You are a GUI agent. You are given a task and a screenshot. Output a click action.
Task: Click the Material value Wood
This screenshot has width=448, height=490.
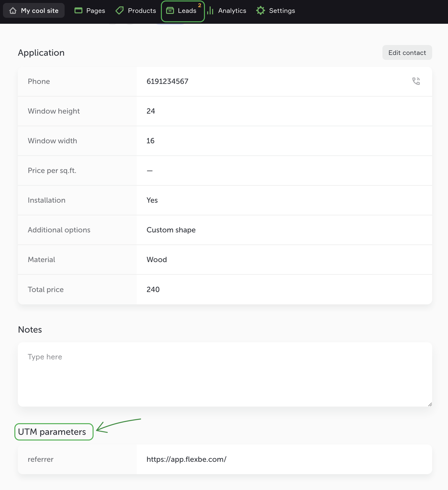157,260
